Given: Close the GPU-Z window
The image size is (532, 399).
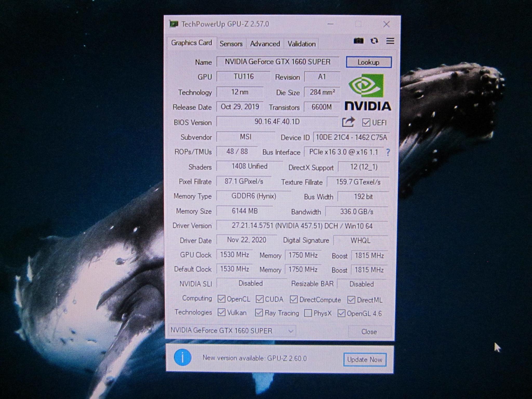Looking at the screenshot, I should click(x=387, y=24).
